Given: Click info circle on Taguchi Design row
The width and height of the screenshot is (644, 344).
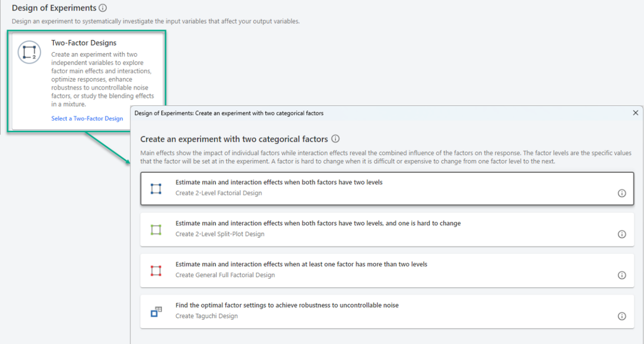Looking at the screenshot, I should [x=622, y=316].
